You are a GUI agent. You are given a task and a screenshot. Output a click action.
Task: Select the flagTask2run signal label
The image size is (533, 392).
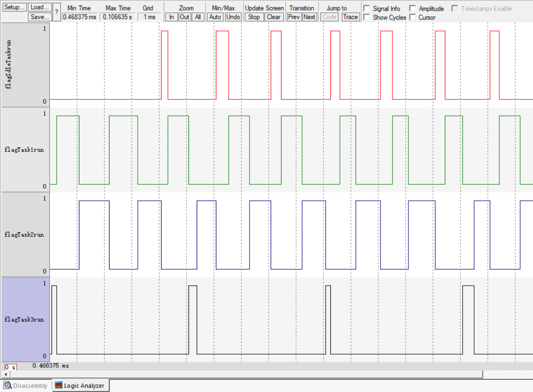(x=26, y=235)
